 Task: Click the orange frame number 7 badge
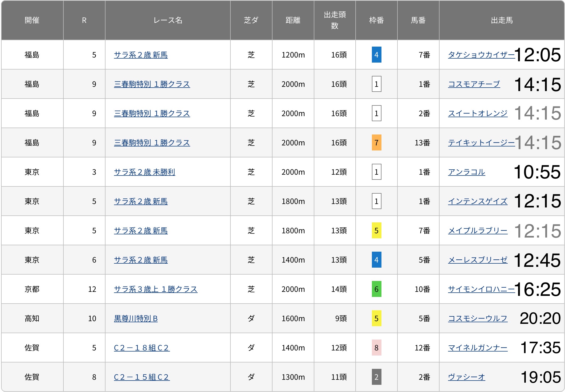(376, 143)
